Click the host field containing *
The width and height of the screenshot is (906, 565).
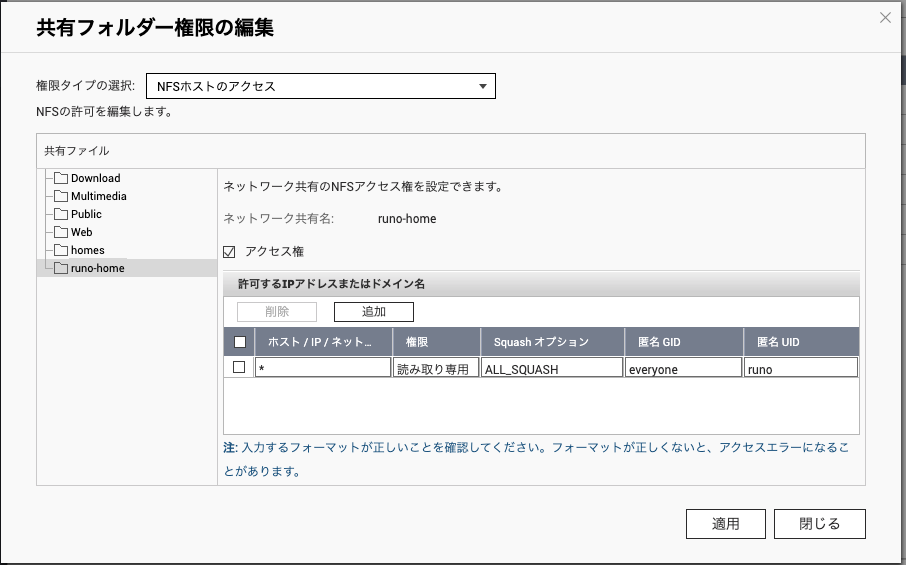coord(323,367)
